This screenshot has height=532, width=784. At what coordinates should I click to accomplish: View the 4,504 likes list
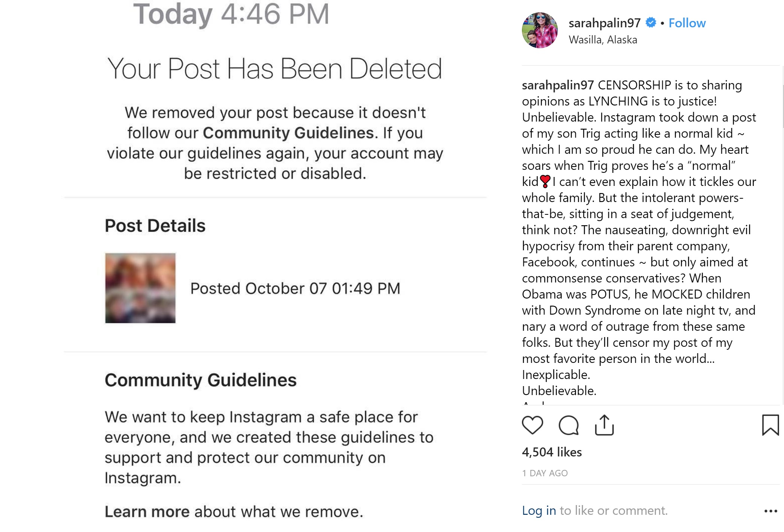coord(551,452)
